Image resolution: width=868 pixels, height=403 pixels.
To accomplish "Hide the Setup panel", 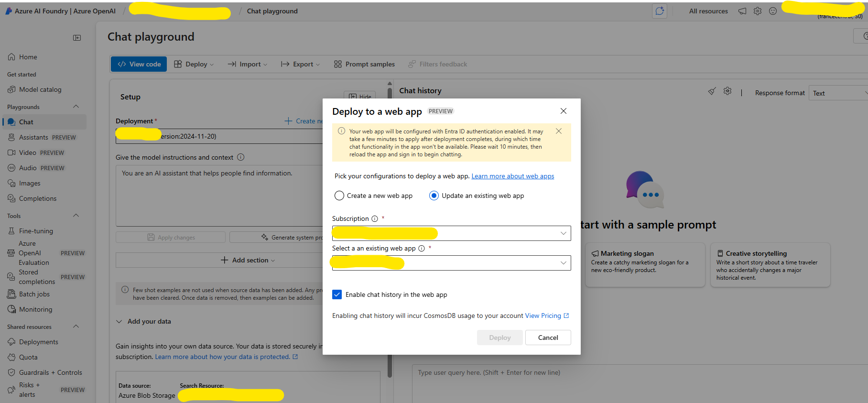I will point(359,96).
